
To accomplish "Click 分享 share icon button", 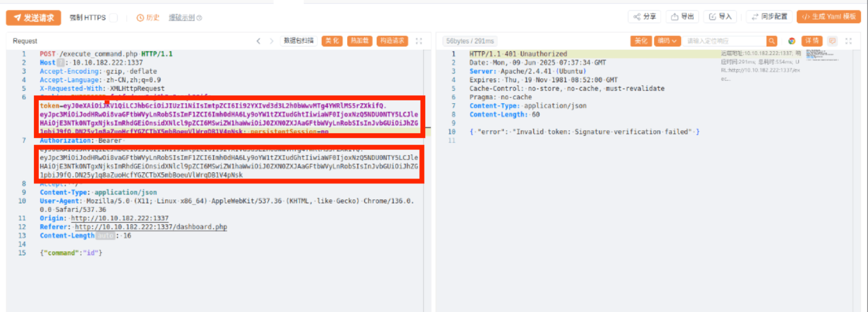I will (x=645, y=17).
